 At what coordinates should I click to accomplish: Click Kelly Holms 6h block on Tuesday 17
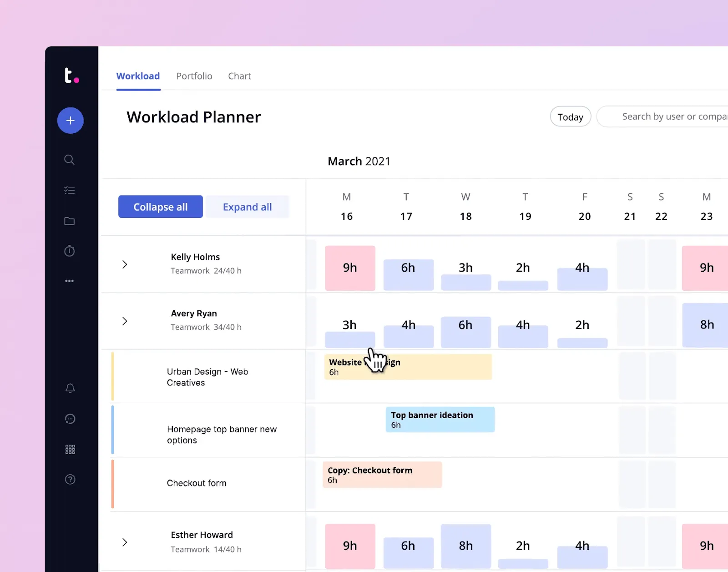pos(409,275)
